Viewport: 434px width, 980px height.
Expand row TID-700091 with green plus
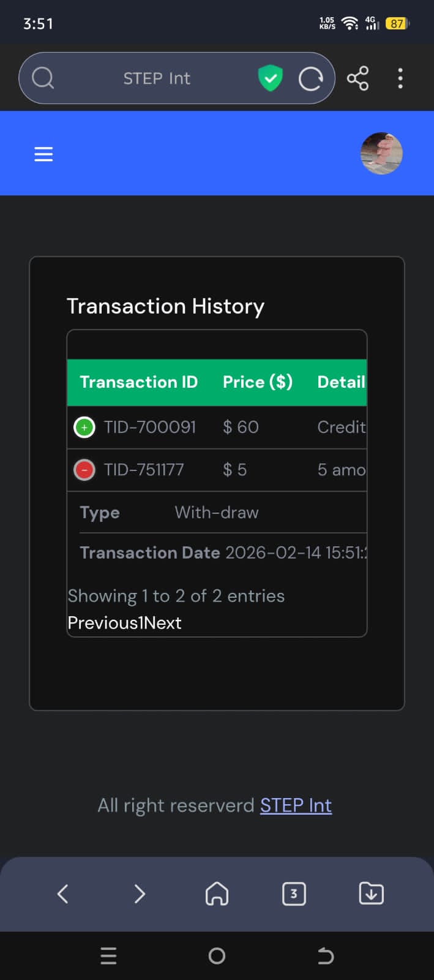coord(84,427)
